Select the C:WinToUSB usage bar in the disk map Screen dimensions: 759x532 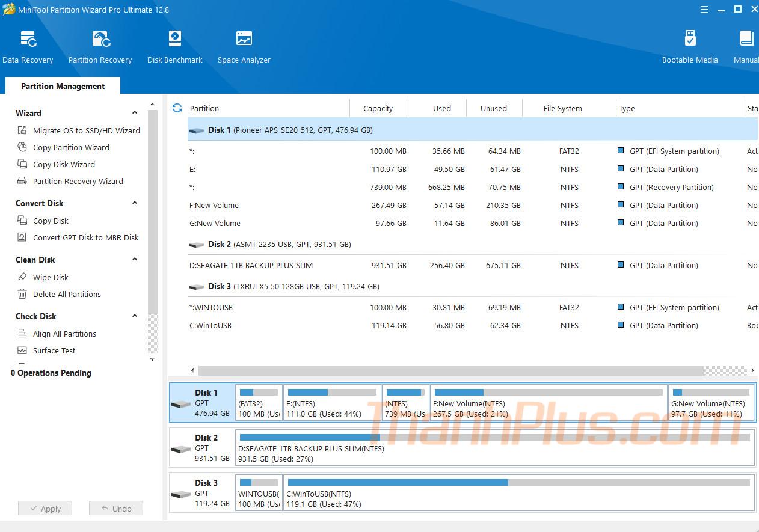518,482
